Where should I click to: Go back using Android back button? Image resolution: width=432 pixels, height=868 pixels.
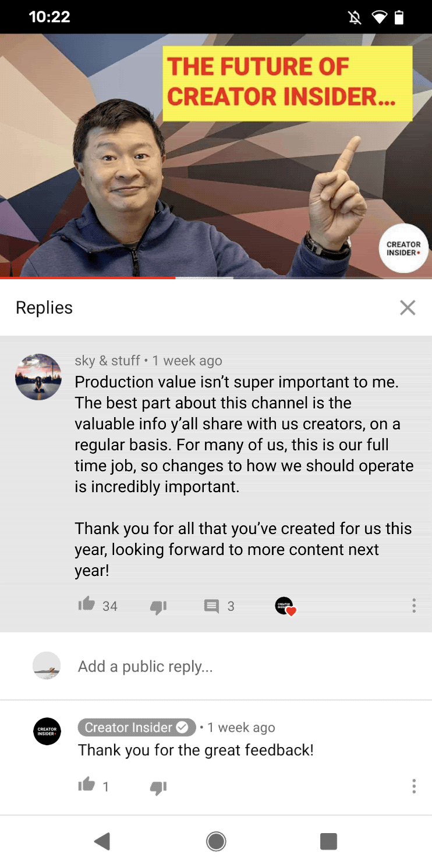point(102,841)
